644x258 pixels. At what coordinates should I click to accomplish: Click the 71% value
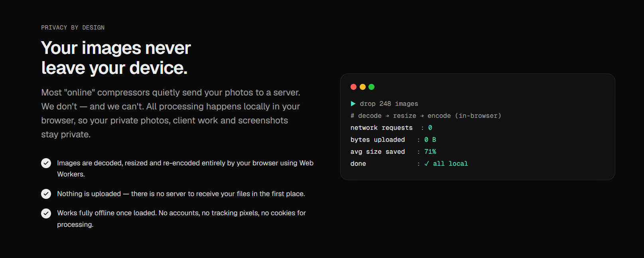click(x=430, y=152)
